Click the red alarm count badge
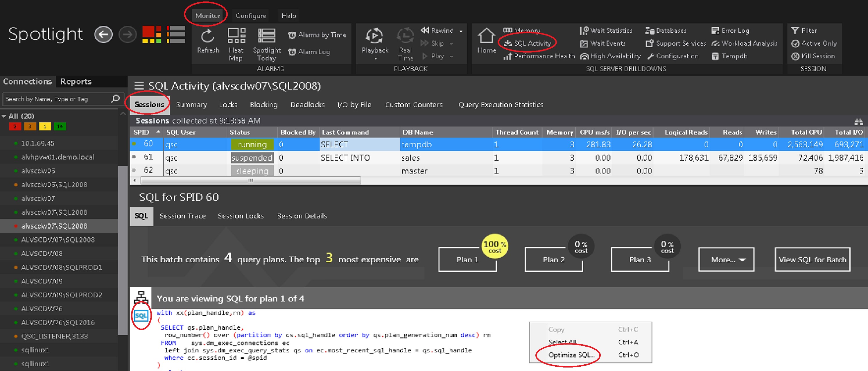868x371 pixels. pos(15,126)
